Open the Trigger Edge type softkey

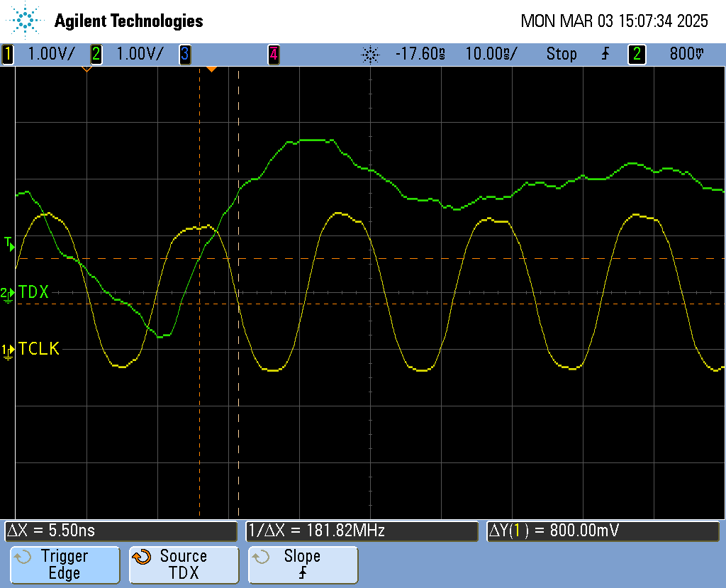click(64, 565)
